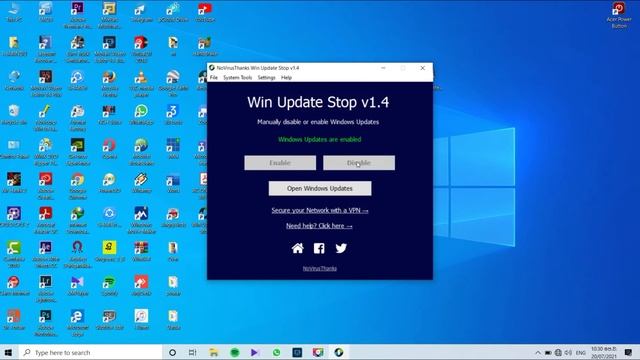The width and height of the screenshot is (640, 360).
Task: Click the Disable button
Action: 359,163
